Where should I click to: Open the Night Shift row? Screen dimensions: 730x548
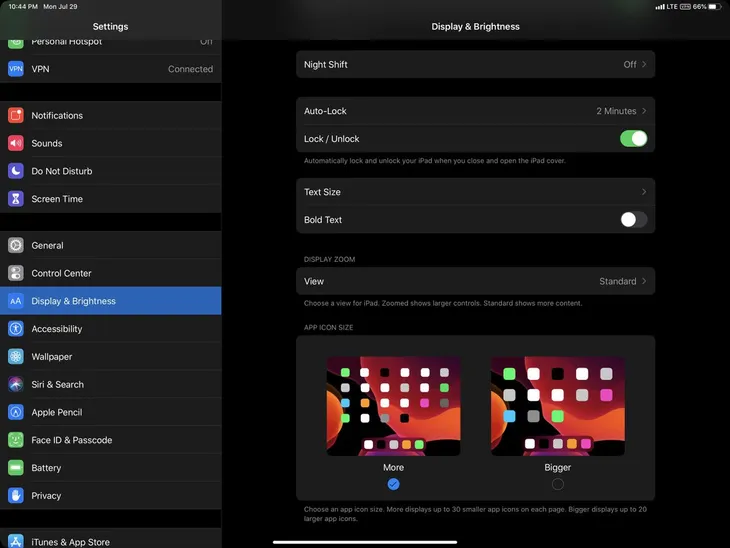(475, 64)
